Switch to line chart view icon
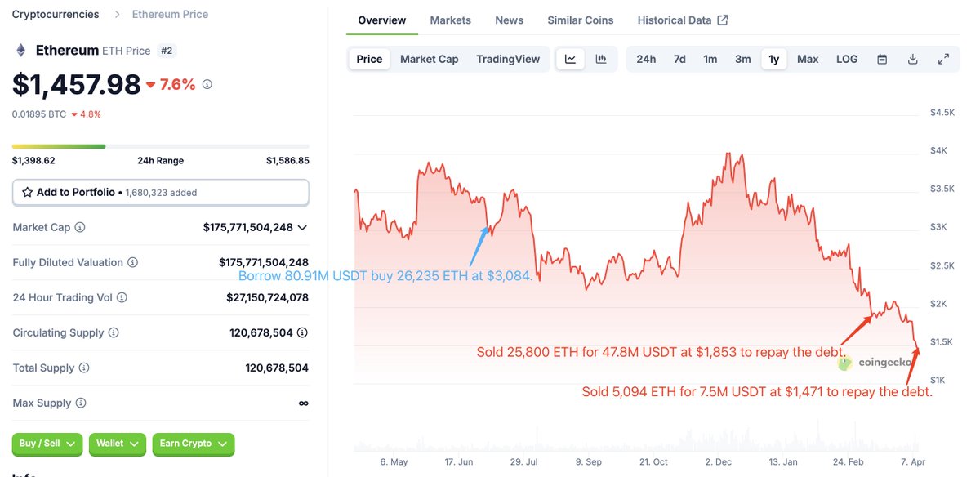Screen dimensions: 980x477 coord(571,59)
